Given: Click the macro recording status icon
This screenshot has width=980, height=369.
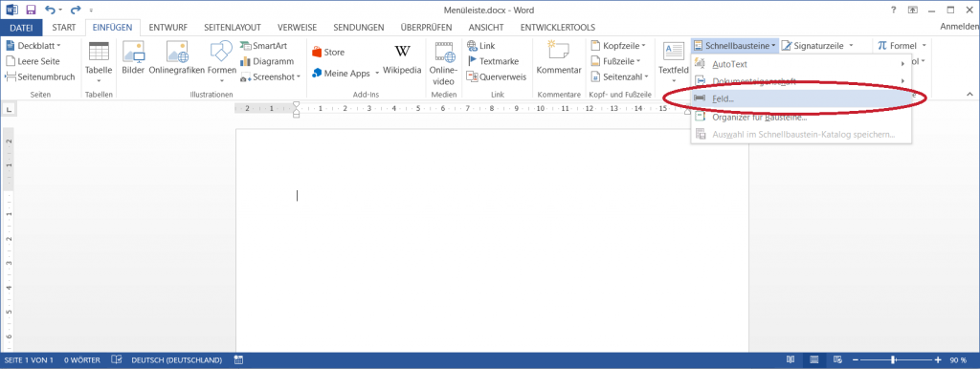Looking at the screenshot, I should point(238,360).
